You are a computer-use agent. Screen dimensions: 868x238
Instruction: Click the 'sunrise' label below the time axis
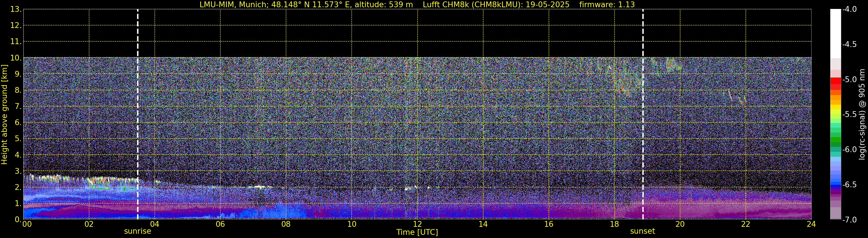(138, 231)
